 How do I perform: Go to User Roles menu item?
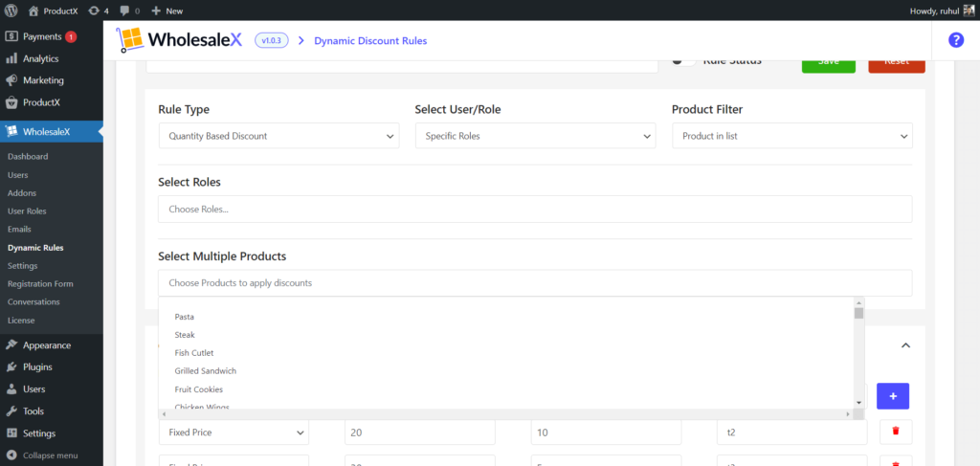click(x=27, y=211)
